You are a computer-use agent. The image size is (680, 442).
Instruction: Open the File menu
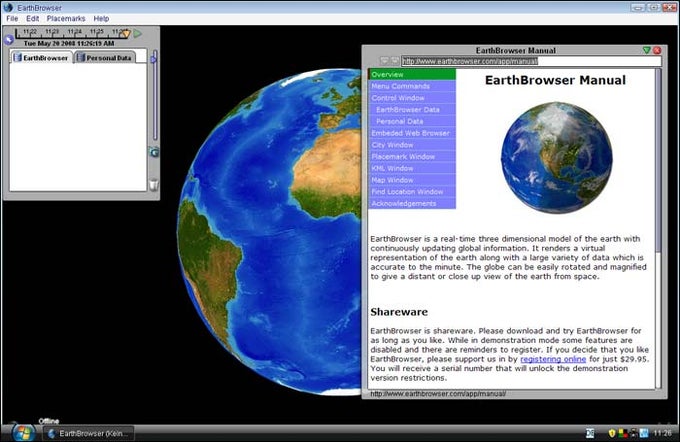tap(12, 19)
